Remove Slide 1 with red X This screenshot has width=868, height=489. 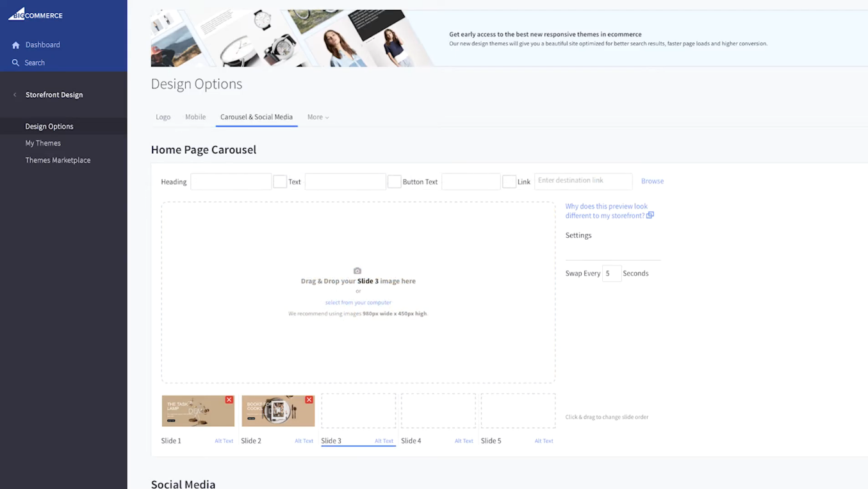[229, 400]
